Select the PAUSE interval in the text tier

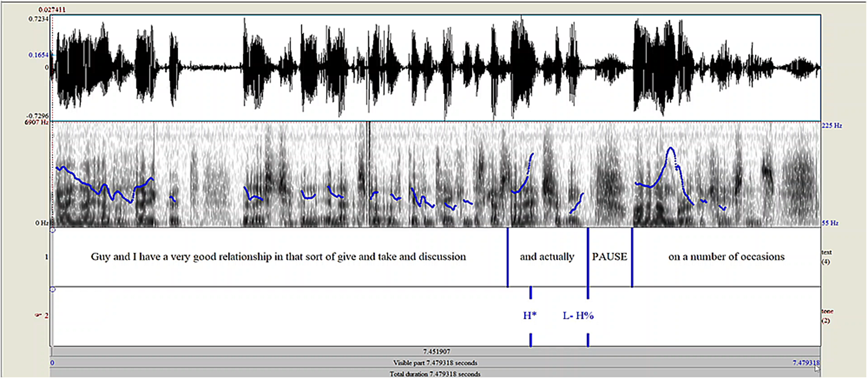pyautogui.click(x=609, y=257)
